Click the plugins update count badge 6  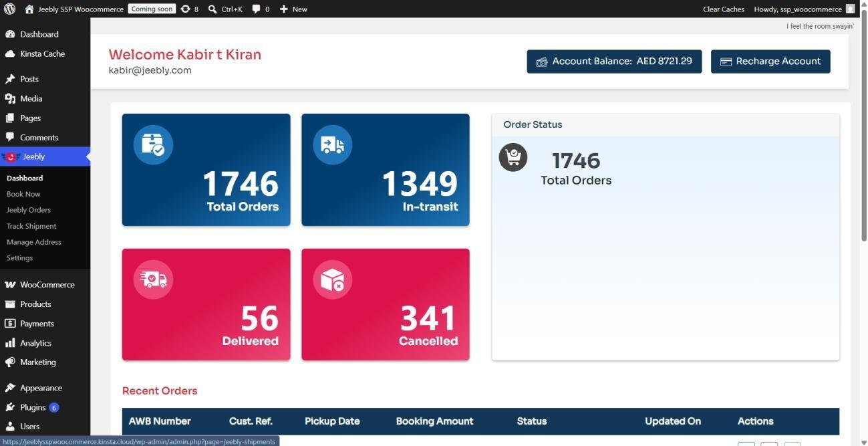(x=54, y=407)
